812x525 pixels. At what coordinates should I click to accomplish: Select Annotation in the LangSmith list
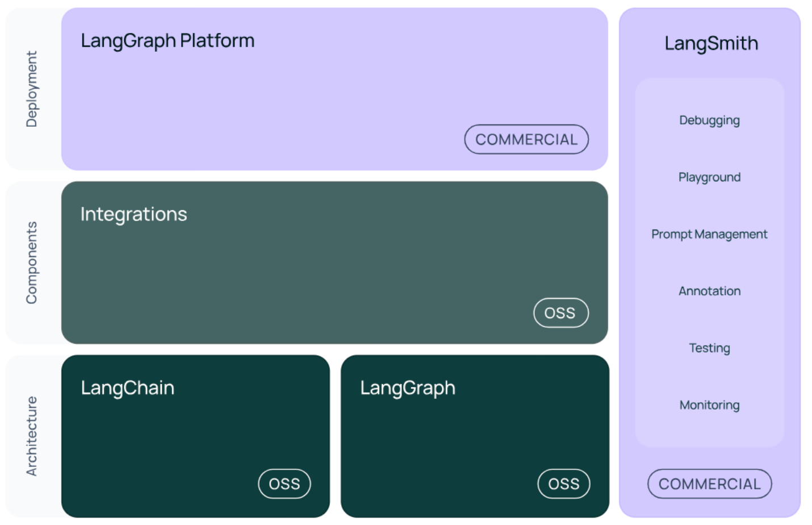point(709,291)
